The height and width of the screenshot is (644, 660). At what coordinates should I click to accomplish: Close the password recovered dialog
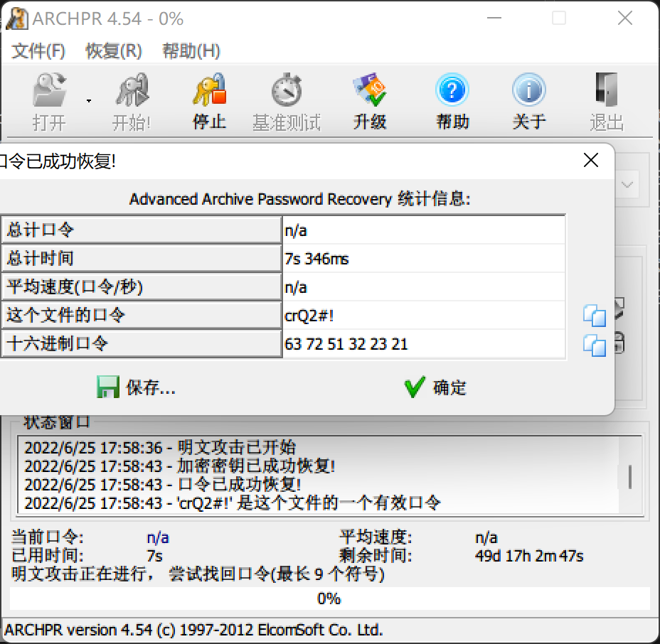point(591,160)
